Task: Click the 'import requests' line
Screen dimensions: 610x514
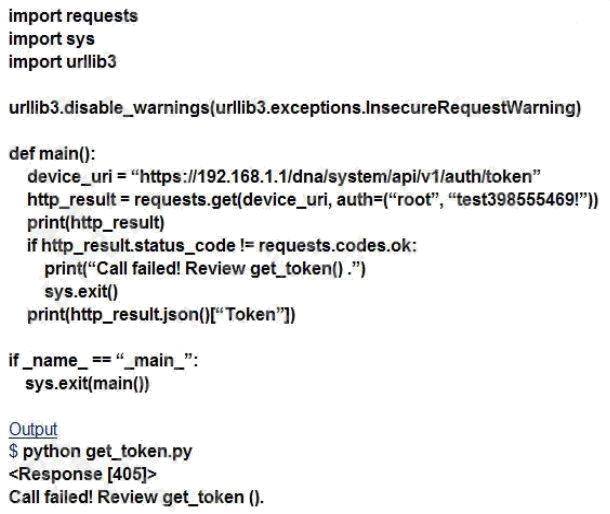Action: [x=73, y=16]
